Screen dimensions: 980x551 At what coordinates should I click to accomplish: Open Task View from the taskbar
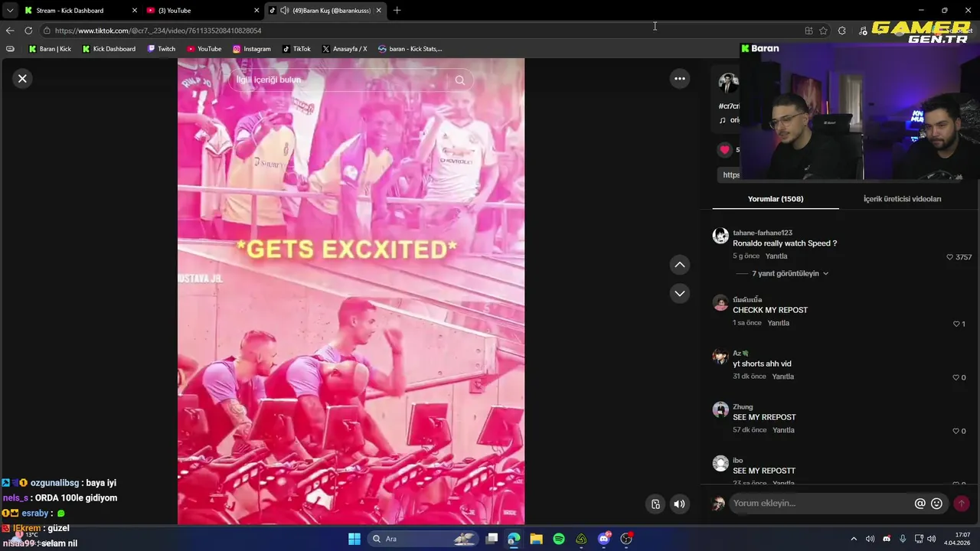(x=492, y=539)
